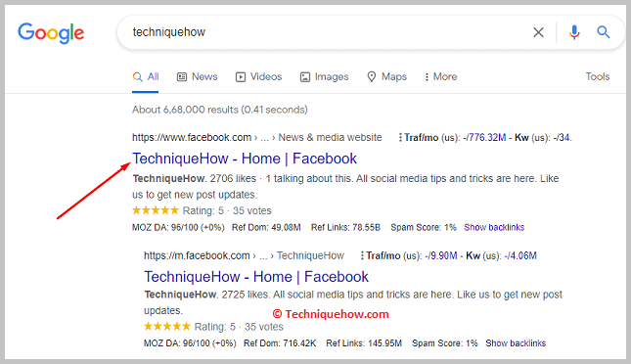Click 'News & media website' breadcrumb text
This screenshot has height=364, width=631.
[x=330, y=137]
